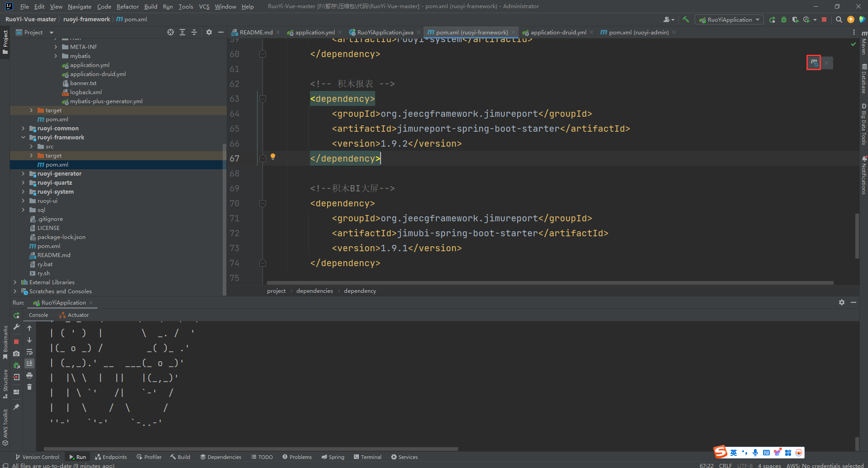Expand the ruoyi-generator module

click(x=23, y=174)
